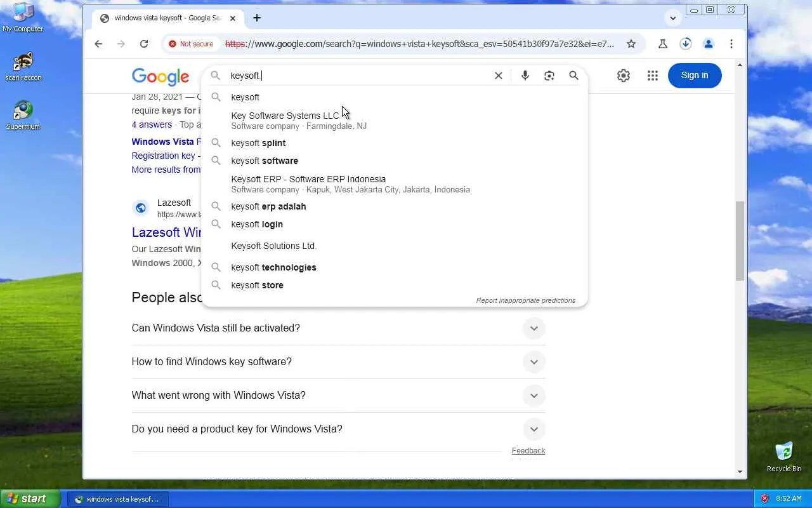Expand 'Do you need a product key' question
Viewport: 812px width, 508px height.
(x=338, y=429)
